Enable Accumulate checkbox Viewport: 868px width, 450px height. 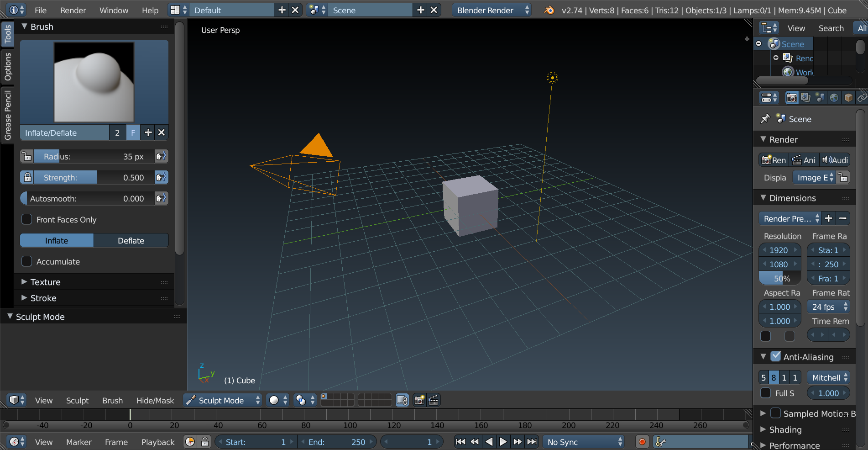27,261
